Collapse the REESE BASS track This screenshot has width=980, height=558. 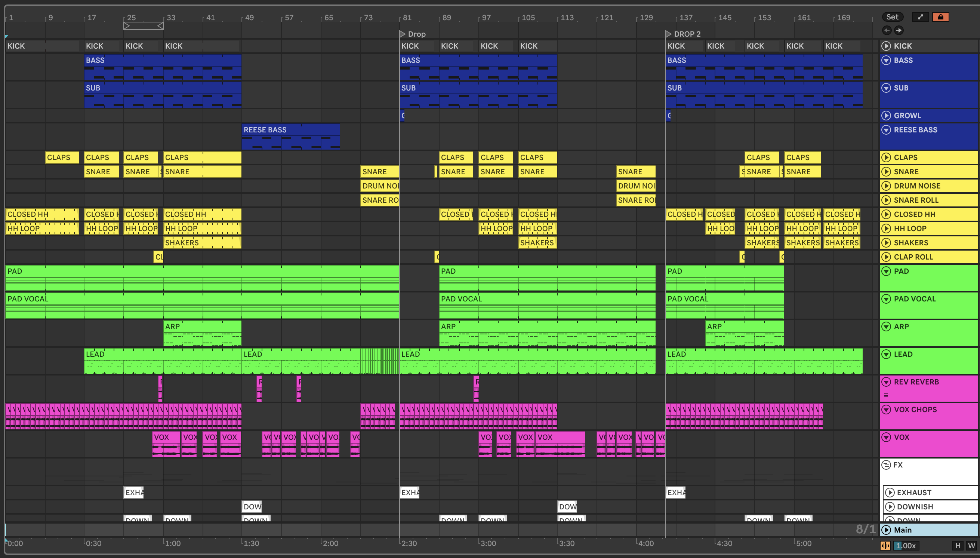point(886,130)
